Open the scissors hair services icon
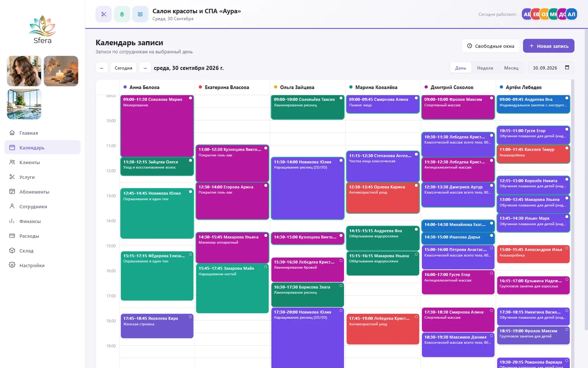The image size is (588, 368). pyautogui.click(x=104, y=14)
